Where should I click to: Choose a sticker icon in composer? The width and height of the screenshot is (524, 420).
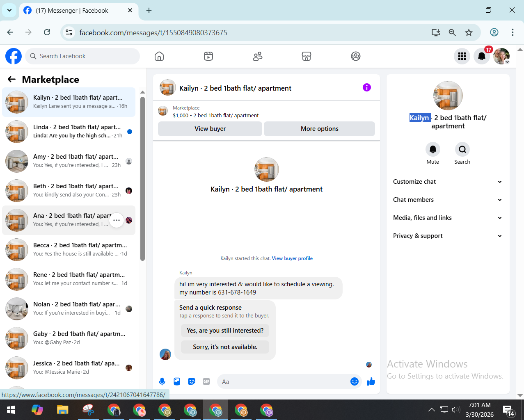tap(192, 381)
